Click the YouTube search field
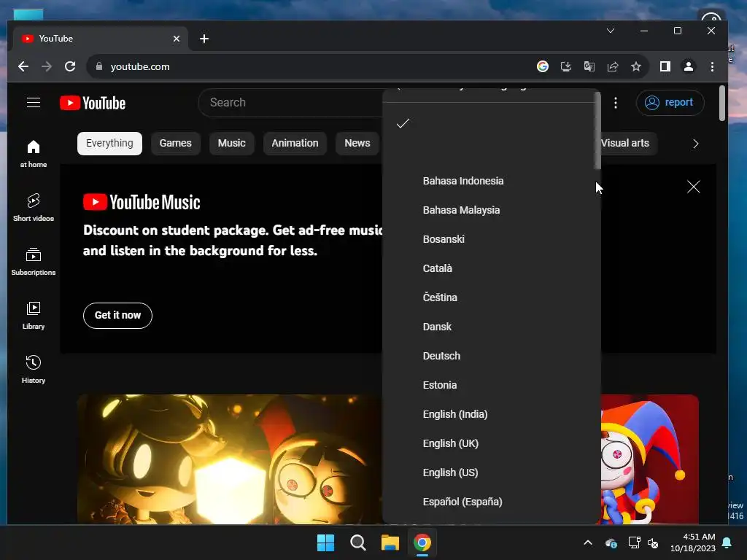747x560 pixels. 290,102
